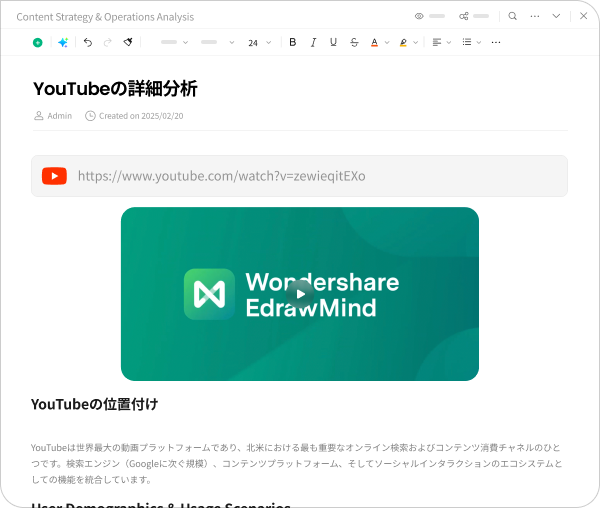Toggle italic formatting
This screenshot has width=600, height=508.
313,43
